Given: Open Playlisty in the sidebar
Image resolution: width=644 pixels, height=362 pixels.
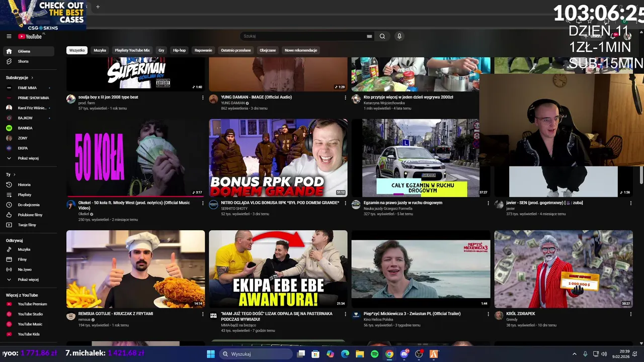Looking at the screenshot, I should click(29, 195).
